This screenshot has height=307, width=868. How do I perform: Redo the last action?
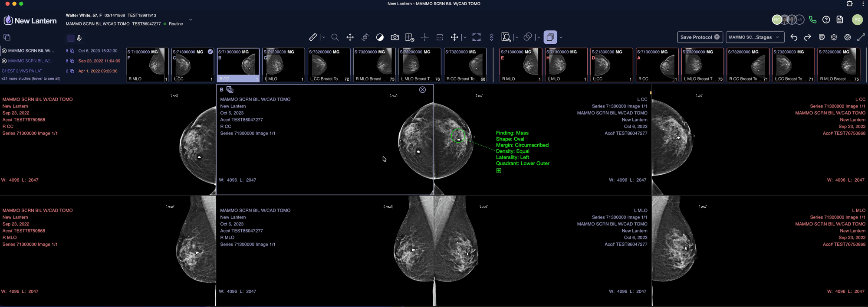point(807,37)
